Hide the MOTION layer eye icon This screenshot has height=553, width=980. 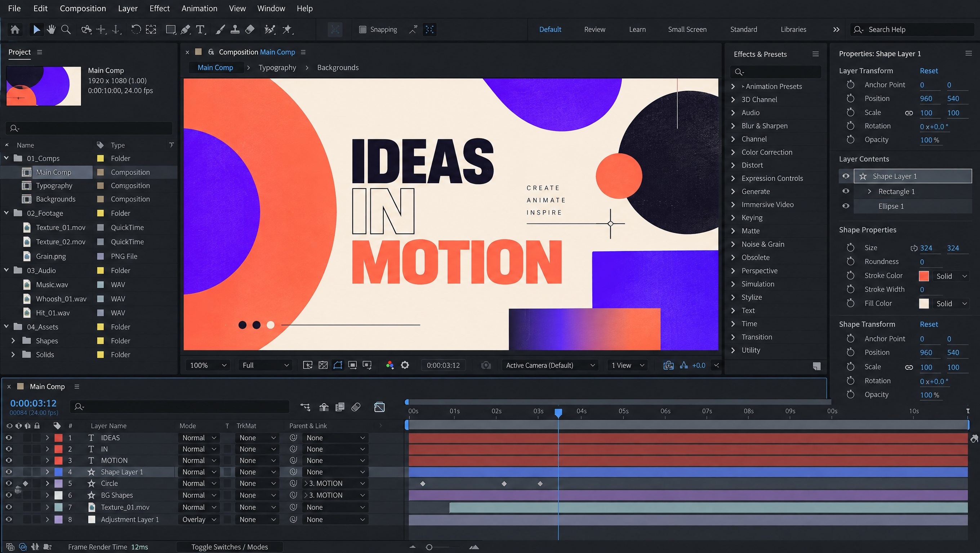9,460
